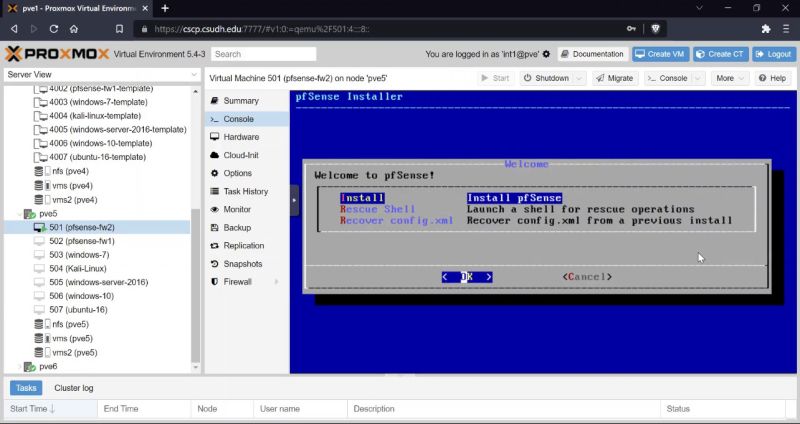
Task: Open Console dropdown arrow in toolbar
Action: coord(698,78)
